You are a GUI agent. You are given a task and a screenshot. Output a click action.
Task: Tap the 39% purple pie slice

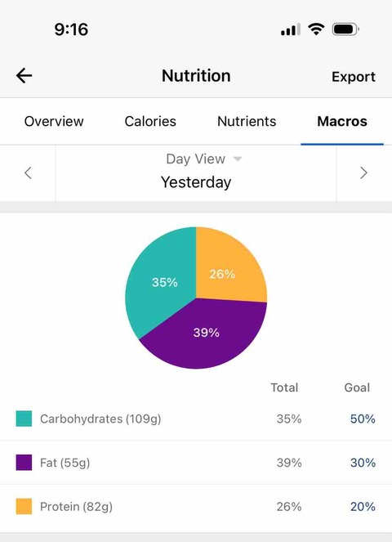pyautogui.click(x=207, y=335)
